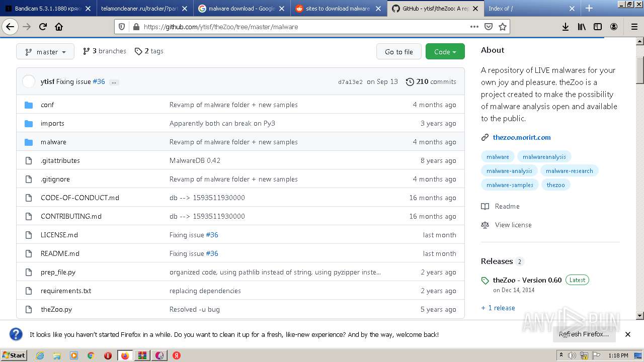Go to the Firefox home page icon
The height and width of the screenshot is (362, 644).
coord(59,27)
